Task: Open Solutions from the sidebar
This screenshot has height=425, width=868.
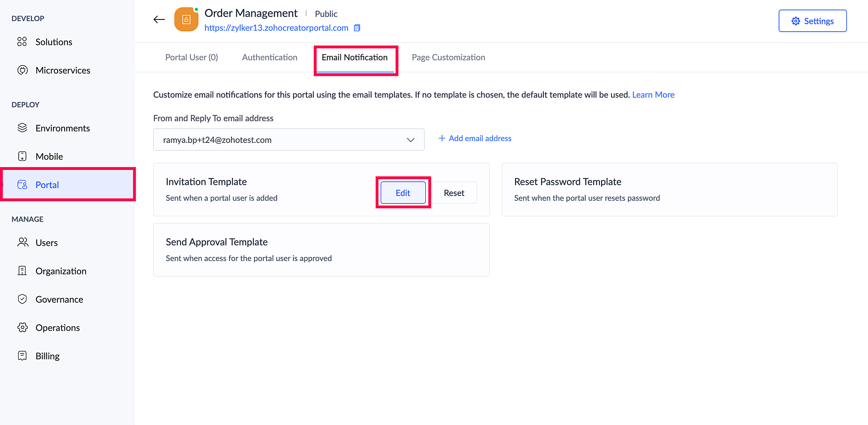Action: pos(53,42)
